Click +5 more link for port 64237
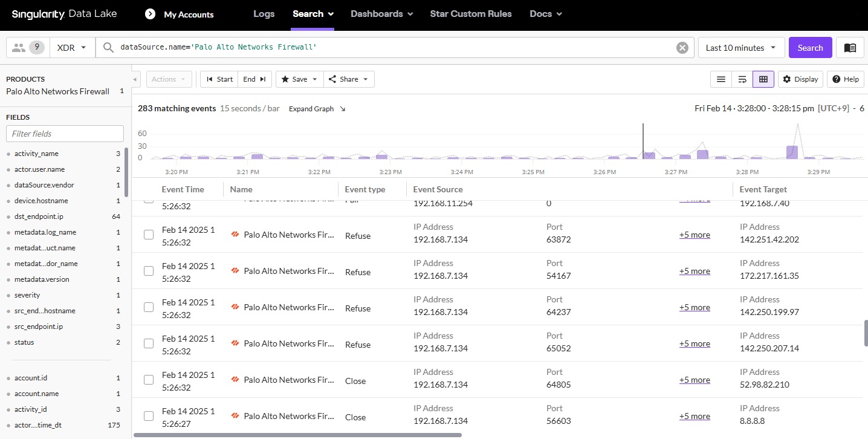The width and height of the screenshot is (868, 439). tap(695, 307)
